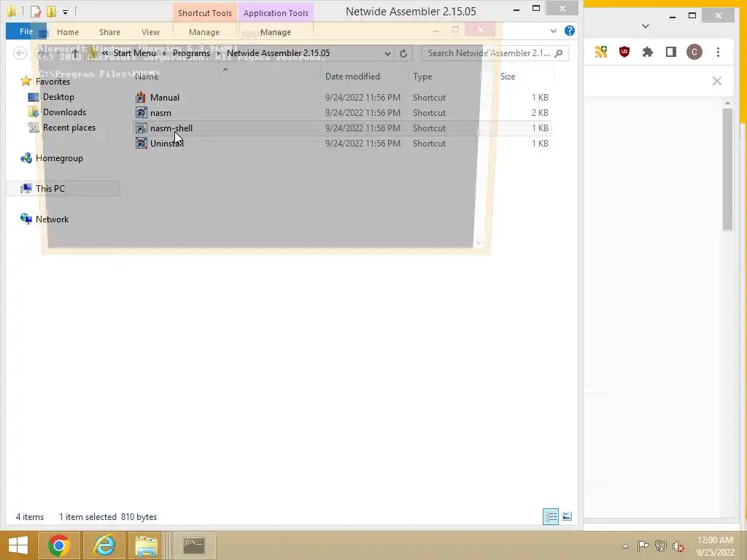The width and height of the screenshot is (747, 560).
Task: Open the address bar history dropdown
Action: [387, 53]
